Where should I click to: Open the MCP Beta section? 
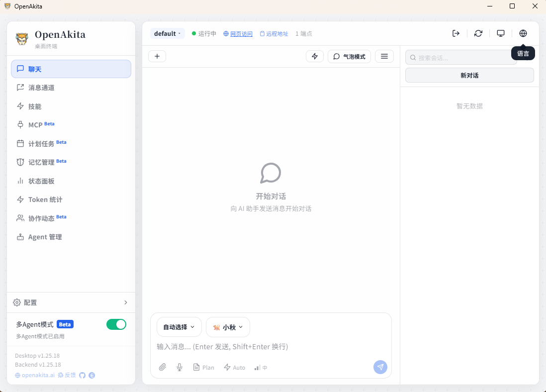tap(71, 125)
